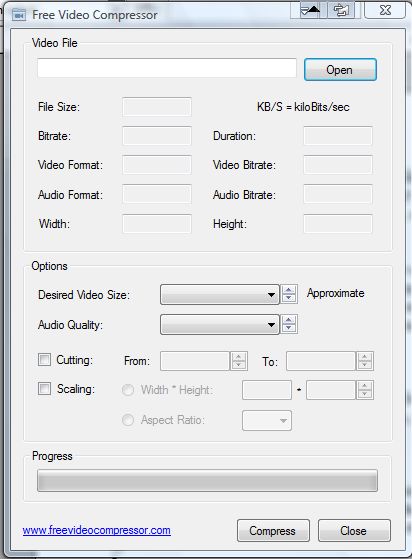Select the Width * Height radio button
Image resolution: width=412 pixels, height=559 pixels.
[128, 390]
